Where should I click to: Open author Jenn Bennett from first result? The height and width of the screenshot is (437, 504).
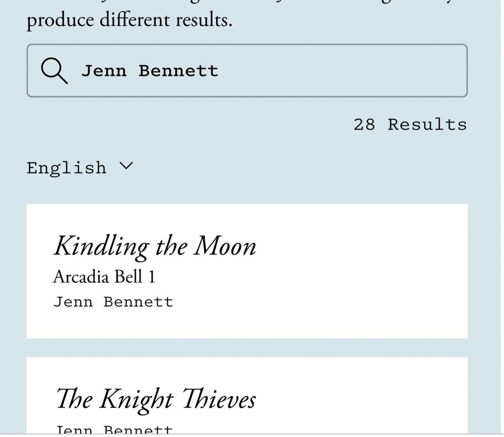click(113, 301)
